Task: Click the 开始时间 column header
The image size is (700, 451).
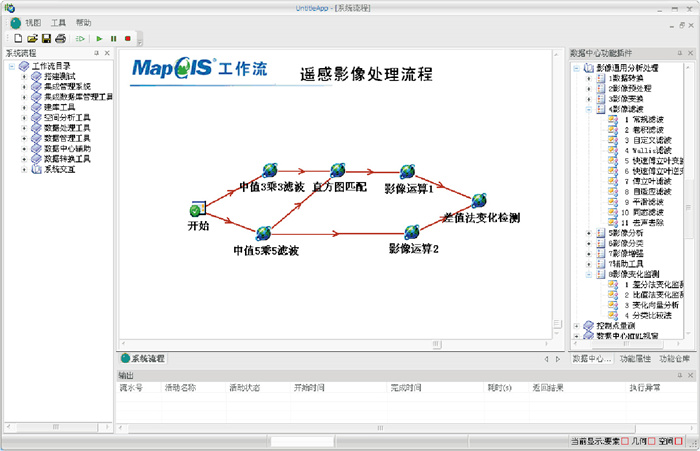Action: tap(338, 388)
